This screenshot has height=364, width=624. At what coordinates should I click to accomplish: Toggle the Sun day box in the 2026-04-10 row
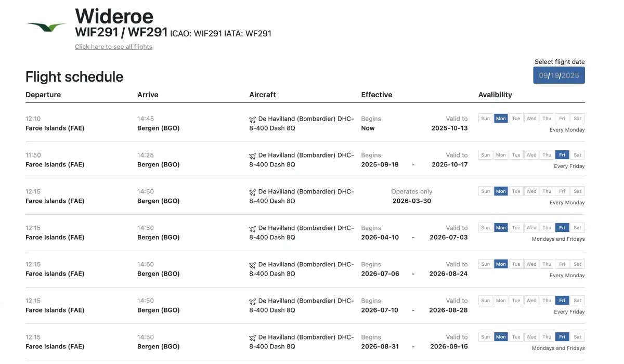click(486, 228)
